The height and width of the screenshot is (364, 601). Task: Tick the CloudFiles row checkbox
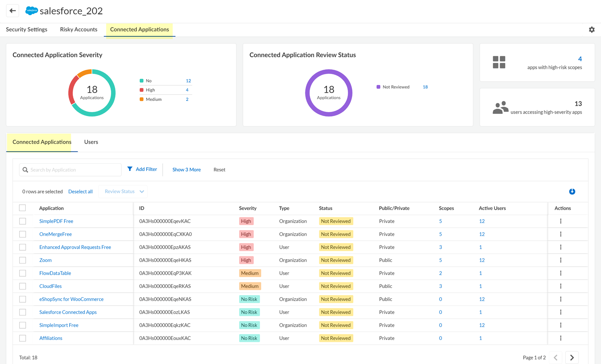(22, 286)
